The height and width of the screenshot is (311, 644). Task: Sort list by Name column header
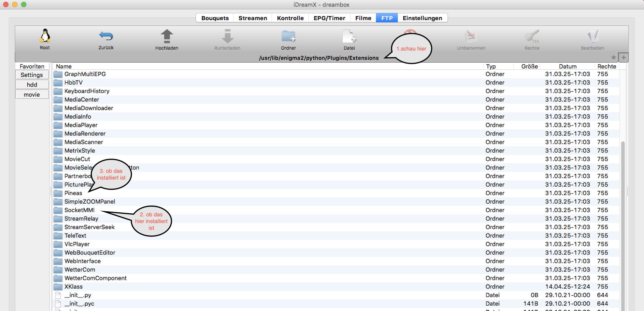[x=64, y=66]
